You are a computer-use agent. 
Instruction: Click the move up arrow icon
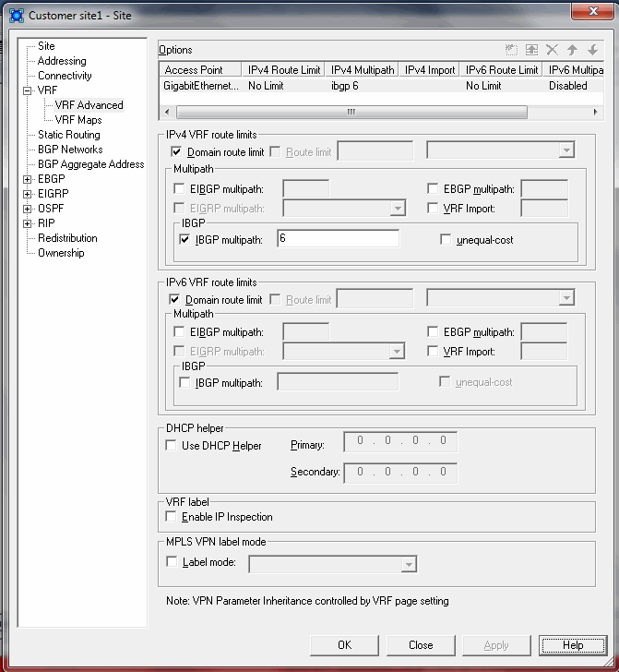(x=572, y=50)
